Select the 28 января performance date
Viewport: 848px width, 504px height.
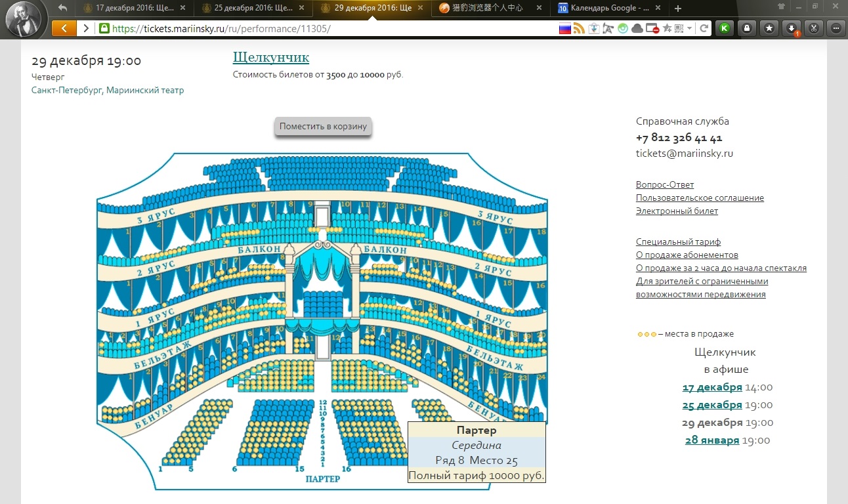pos(712,440)
